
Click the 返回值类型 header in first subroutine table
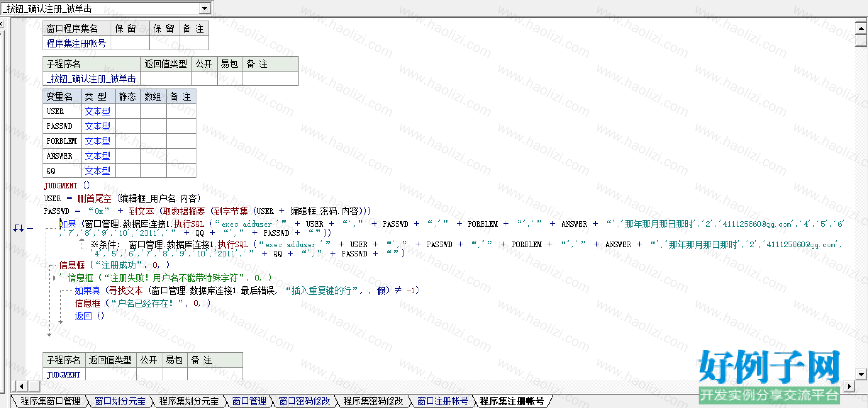166,64
